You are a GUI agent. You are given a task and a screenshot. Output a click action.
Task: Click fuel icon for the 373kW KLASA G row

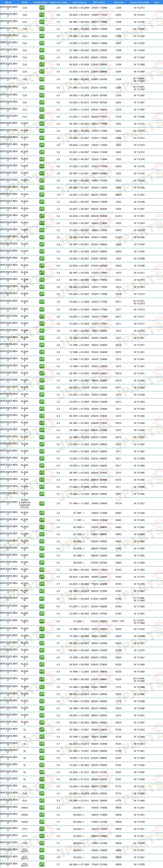tap(42, 563)
